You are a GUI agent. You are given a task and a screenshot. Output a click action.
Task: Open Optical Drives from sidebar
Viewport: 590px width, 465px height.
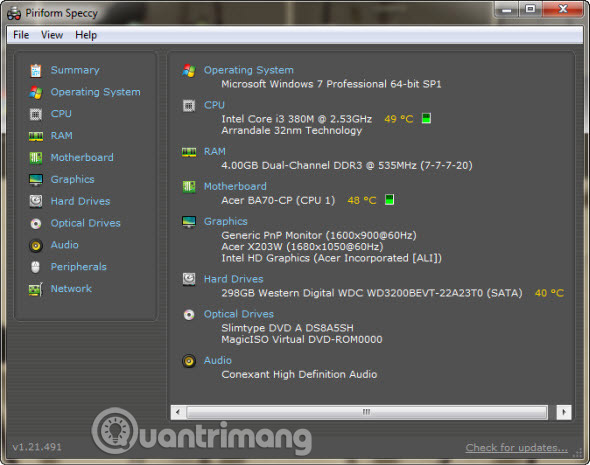pos(86,223)
